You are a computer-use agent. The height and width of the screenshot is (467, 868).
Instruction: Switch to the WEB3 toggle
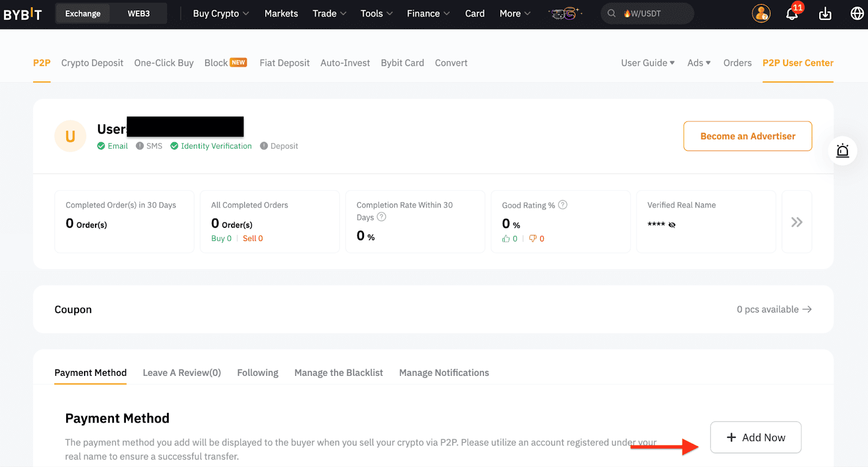(139, 14)
